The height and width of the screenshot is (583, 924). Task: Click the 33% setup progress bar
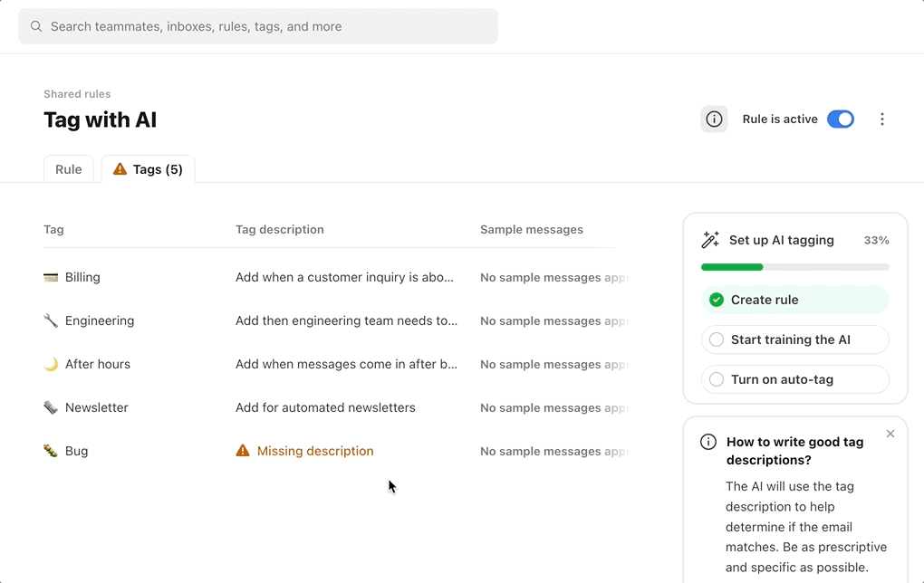pyautogui.click(x=794, y=266)
